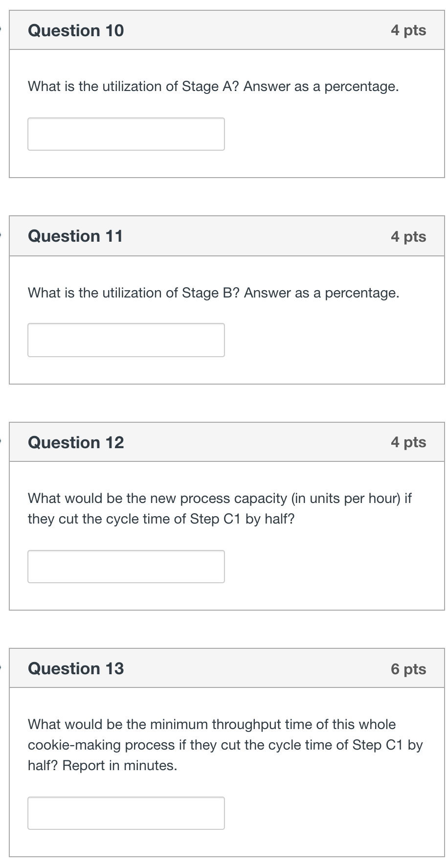Focus the Stage A utilization answer box

click(126, 134)
